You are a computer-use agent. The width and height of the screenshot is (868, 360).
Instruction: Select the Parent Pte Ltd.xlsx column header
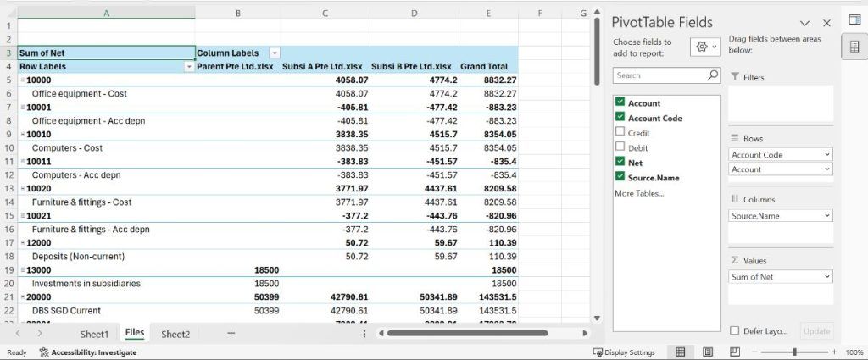click(x=237, y=66)
